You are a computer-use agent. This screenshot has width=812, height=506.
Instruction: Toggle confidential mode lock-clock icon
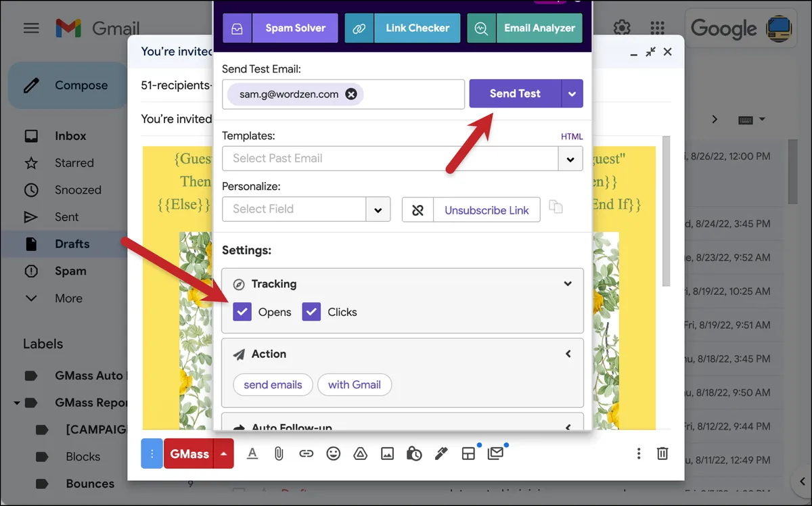(414, 453)
